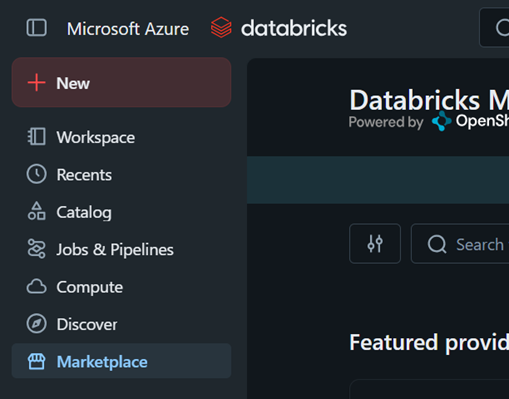Toggle the sidebar collapse icon
Viewport: 509px width, 399px height.
[x=36, y=27]
